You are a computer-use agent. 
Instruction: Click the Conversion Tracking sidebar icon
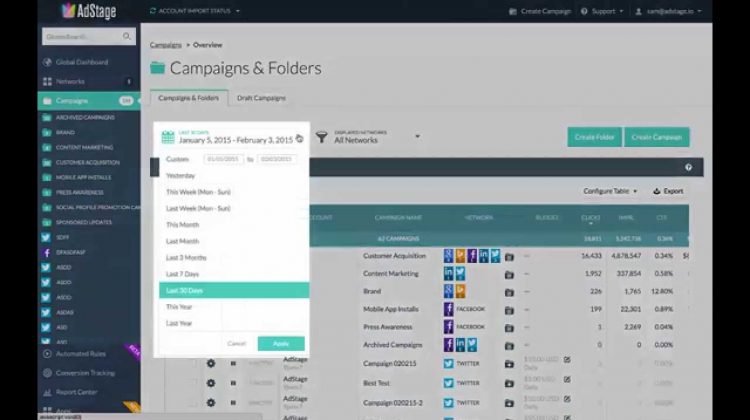47,373
